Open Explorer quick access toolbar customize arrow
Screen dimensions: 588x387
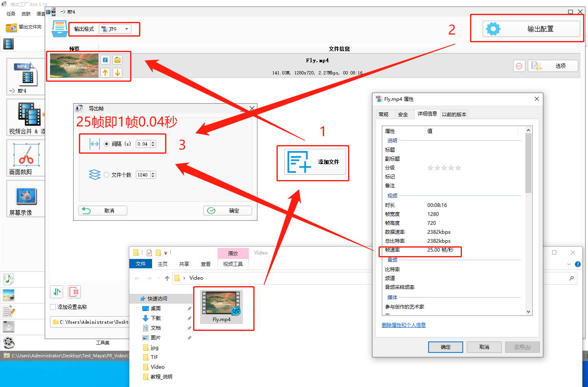pyautogui.click(x=166, y=253)
